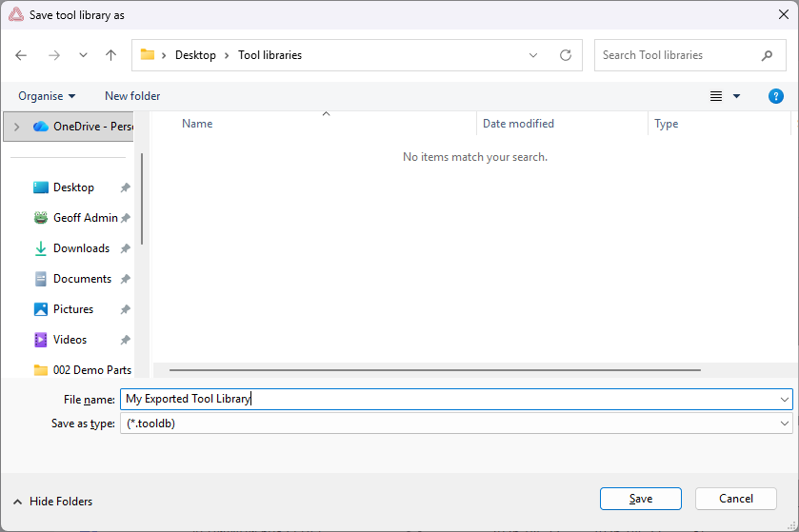Change the view layout icon
The height and width of the screenshot is (532, 799).
pyautogui.click(x=716, y=96)
